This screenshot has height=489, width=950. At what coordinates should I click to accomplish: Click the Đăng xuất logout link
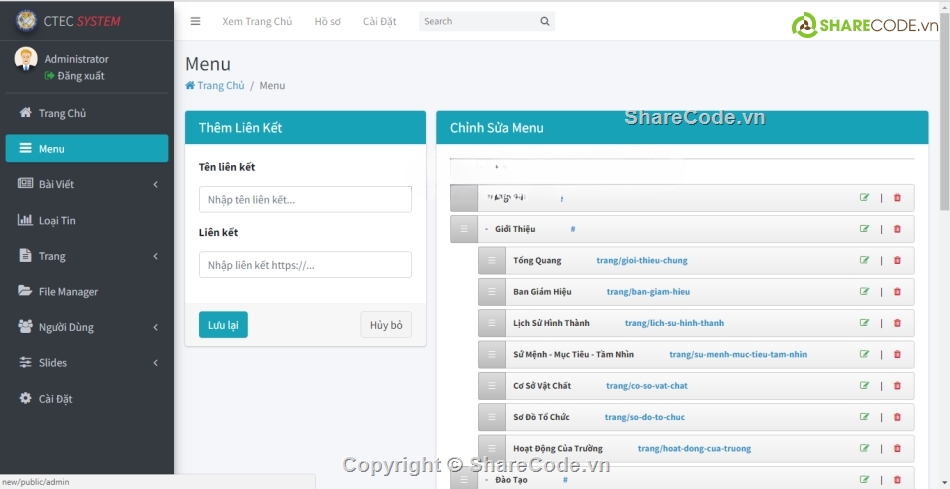click(x=75, y=76)
